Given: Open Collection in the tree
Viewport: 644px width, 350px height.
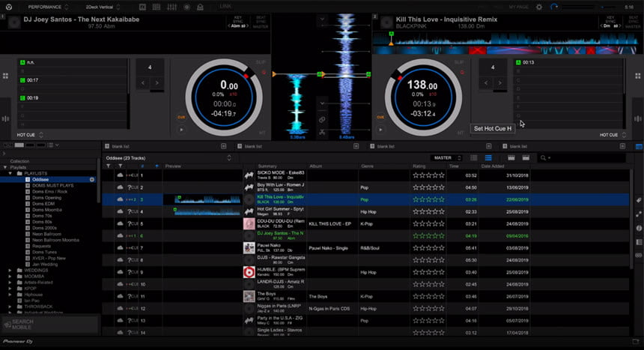Looking at the screenshot, I should click(x=19, y=161).
